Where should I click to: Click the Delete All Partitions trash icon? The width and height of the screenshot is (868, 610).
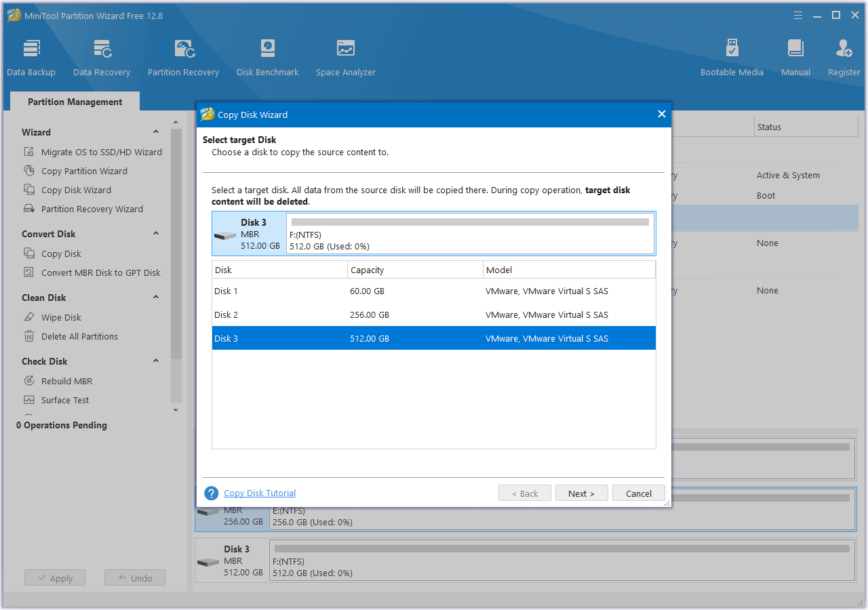[x=29, y=336]
